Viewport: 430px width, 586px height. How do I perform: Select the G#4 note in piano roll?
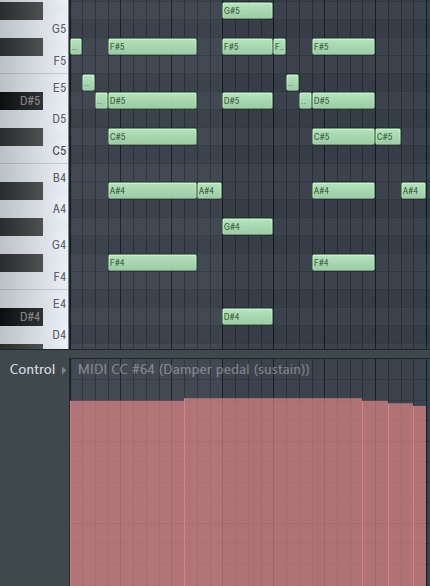pyautogui.click(x=247, y=226)
